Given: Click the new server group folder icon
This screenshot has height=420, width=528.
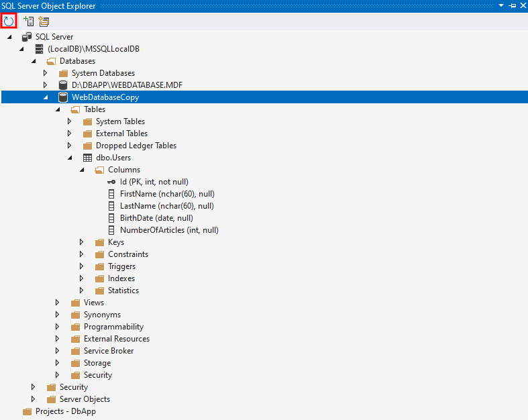Looking at the screenshot, I should [44, 21].
